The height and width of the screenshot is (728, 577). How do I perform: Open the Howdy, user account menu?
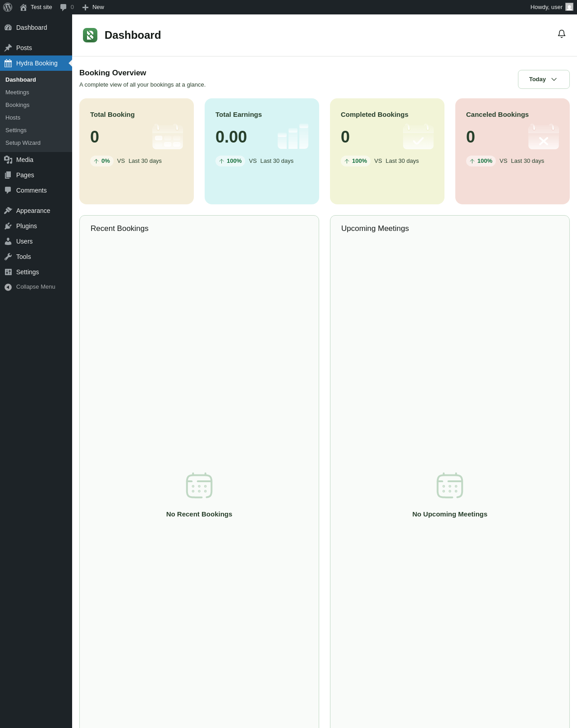551,7
